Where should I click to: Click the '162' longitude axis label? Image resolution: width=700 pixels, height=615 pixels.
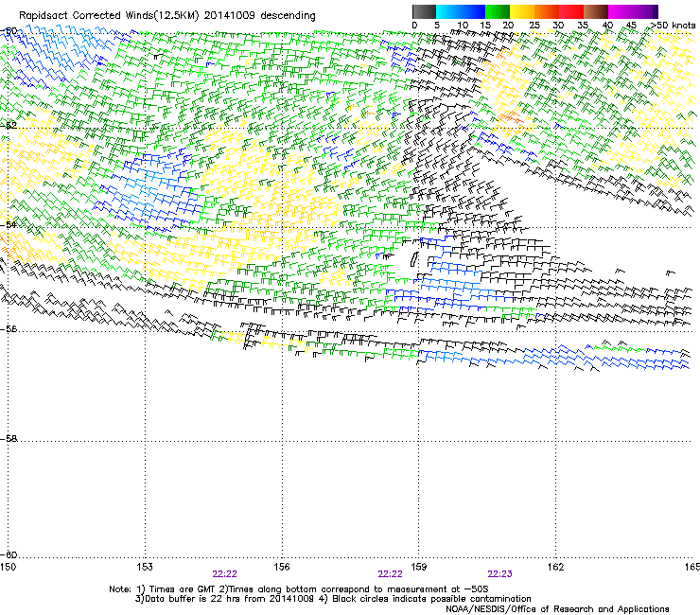pos(555,567)
